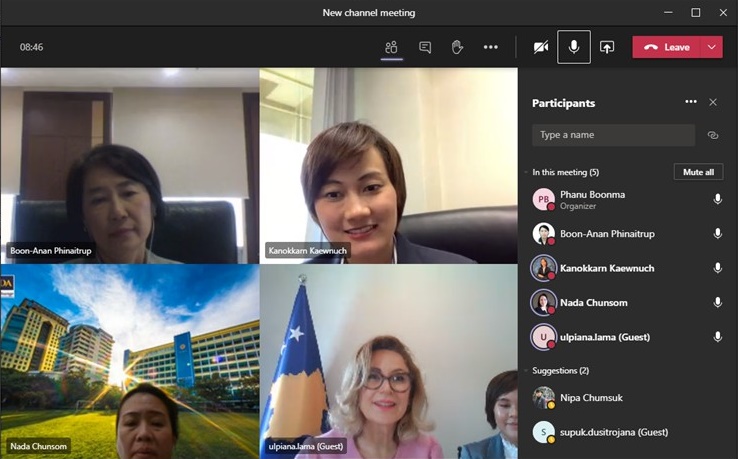Click the copy join link icon
Image resolution: width=738 pixels, height=459 pixels.
713,135
